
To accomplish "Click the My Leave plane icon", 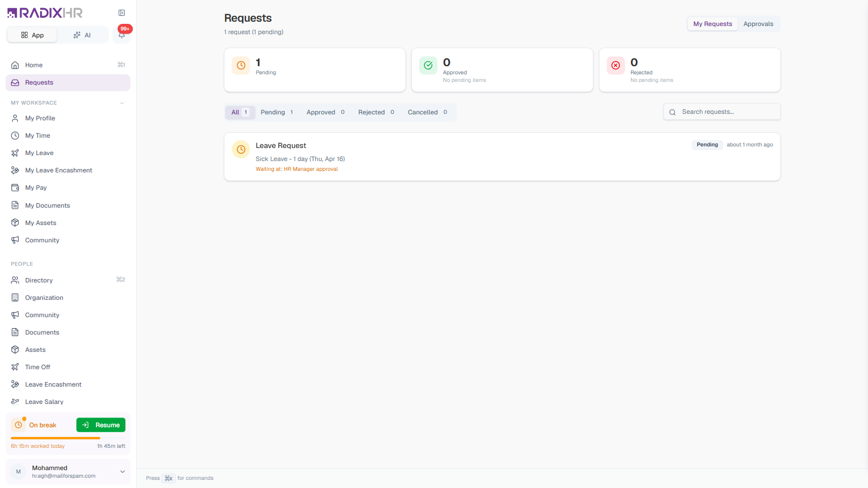I will point(15,153).
